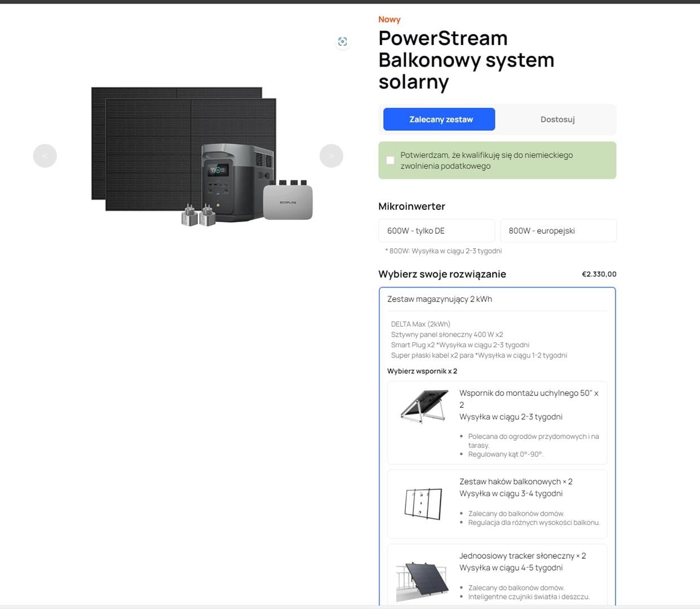This screenshot has width=700, height=609.
Task: Open the AR view icon above product image
Action: tap(342, 42)
